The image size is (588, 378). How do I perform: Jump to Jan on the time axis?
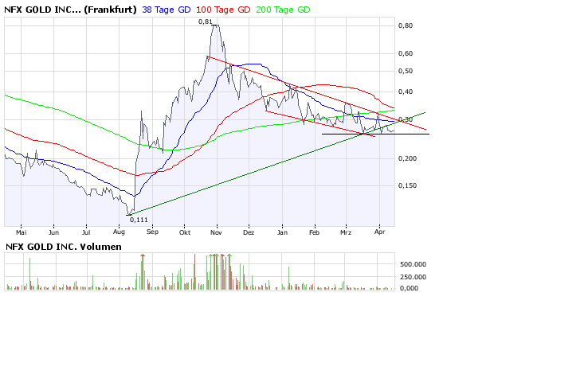282,234
